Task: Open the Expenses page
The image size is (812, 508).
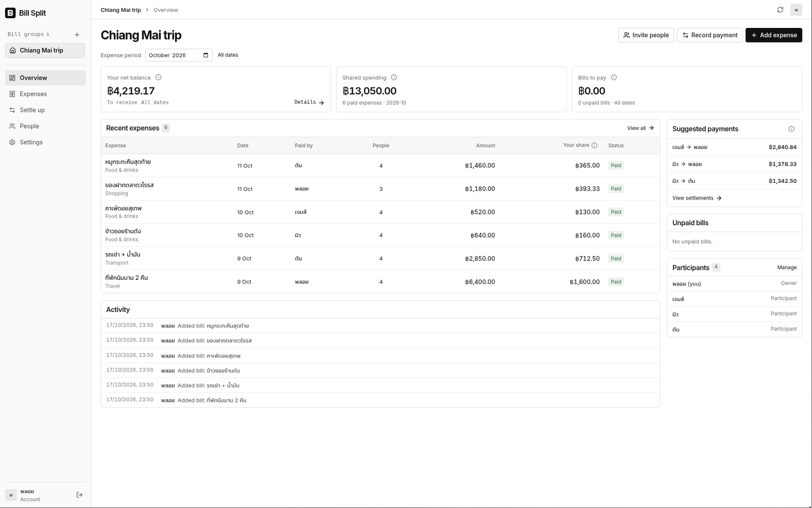Action: pyautogui.click(x=45, y=94)
